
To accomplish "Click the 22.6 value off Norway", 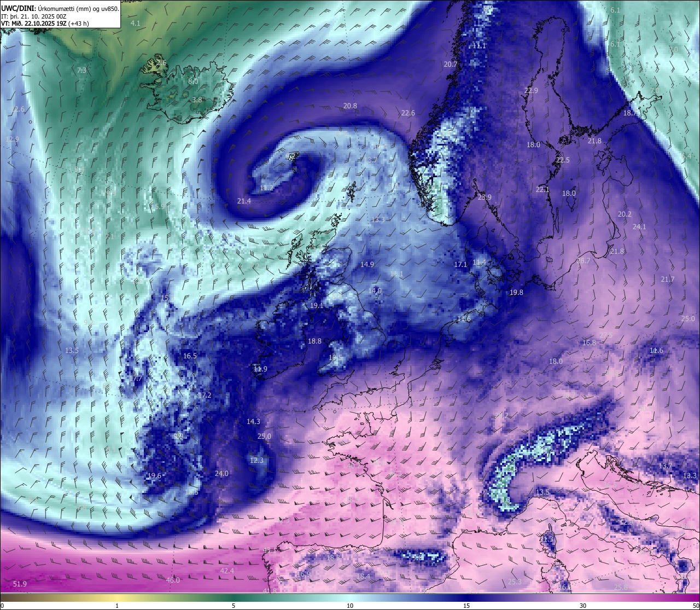I will coord(408,113).
